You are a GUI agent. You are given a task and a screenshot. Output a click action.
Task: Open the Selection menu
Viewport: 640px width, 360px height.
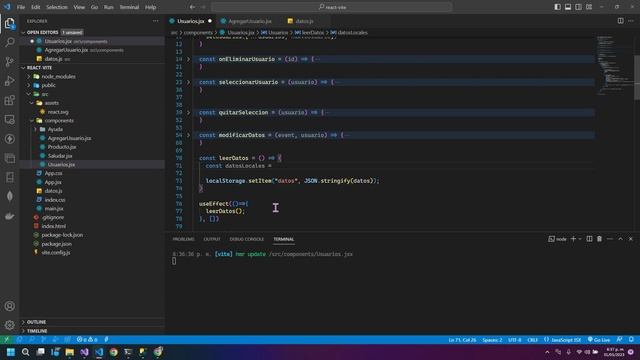point(57,7)
